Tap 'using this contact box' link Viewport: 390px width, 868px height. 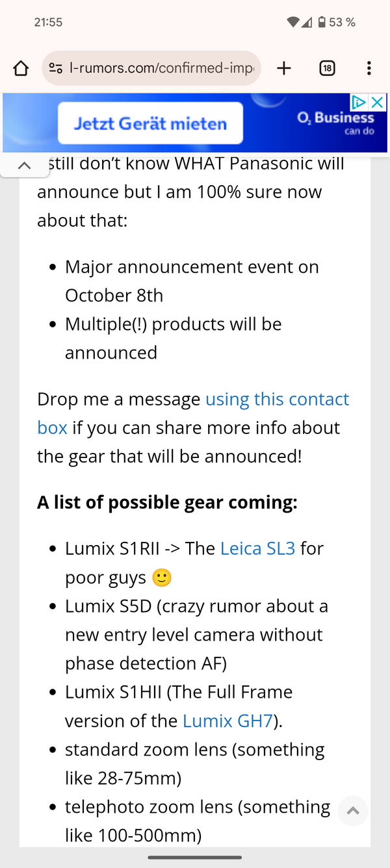pyautogui.click(x=277, y=399)
